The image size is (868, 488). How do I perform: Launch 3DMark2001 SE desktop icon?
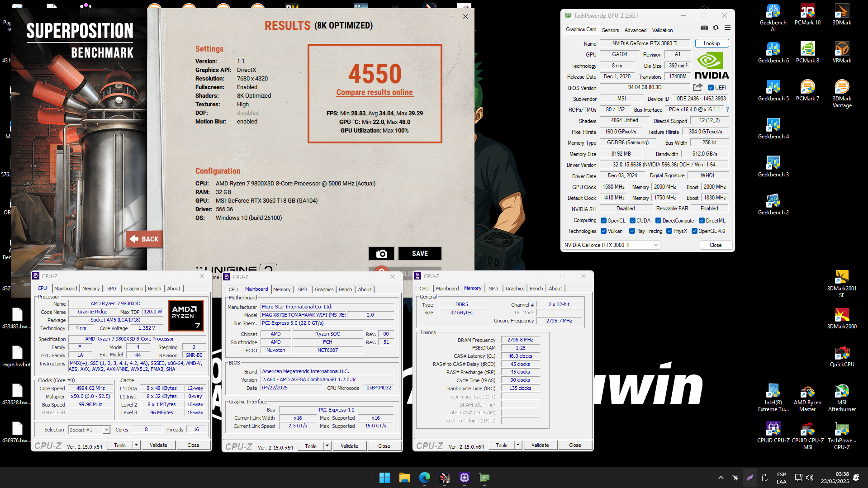point(842,284)
